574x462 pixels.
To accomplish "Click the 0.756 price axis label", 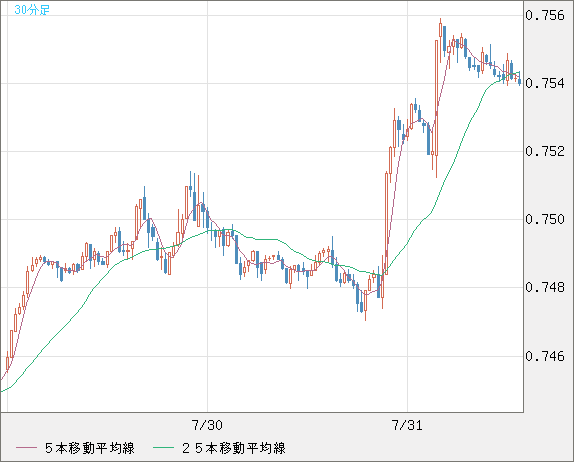I will click(545, 15).
